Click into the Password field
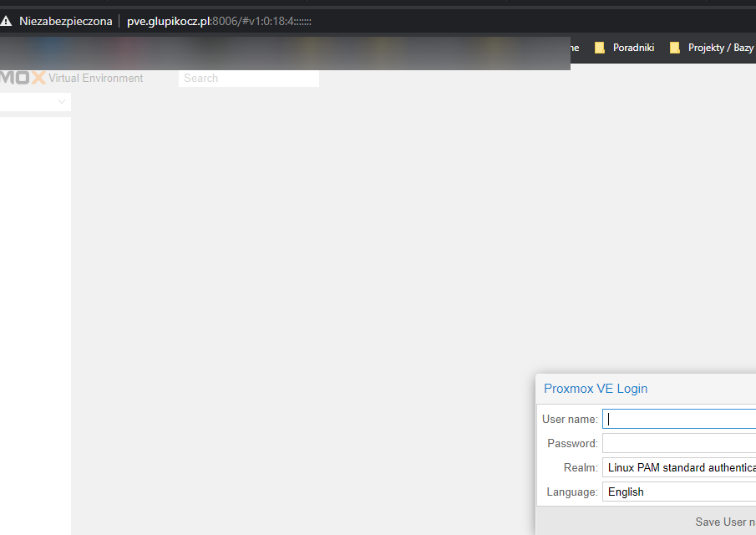The width and height of the screenshot is (756, 535). point(678,443)
